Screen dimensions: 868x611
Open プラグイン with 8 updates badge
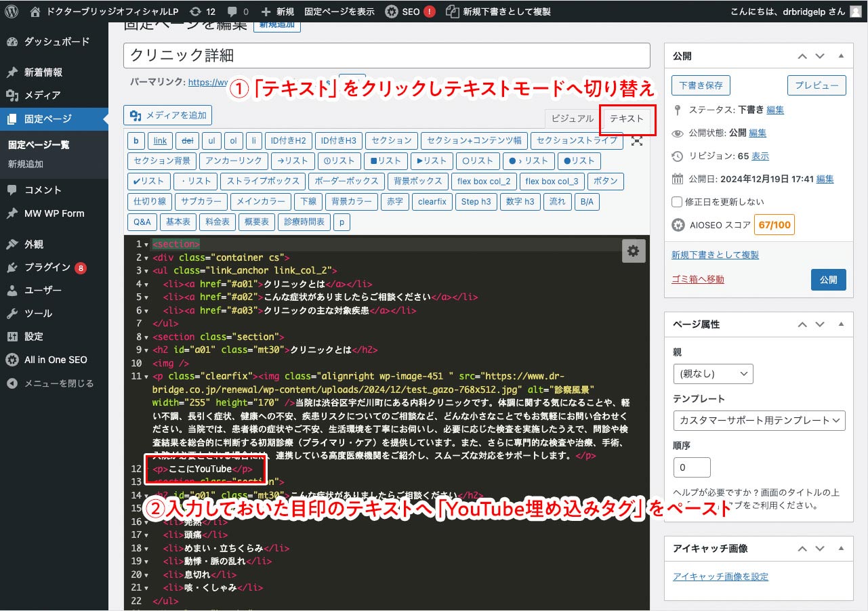coord(54,268)
